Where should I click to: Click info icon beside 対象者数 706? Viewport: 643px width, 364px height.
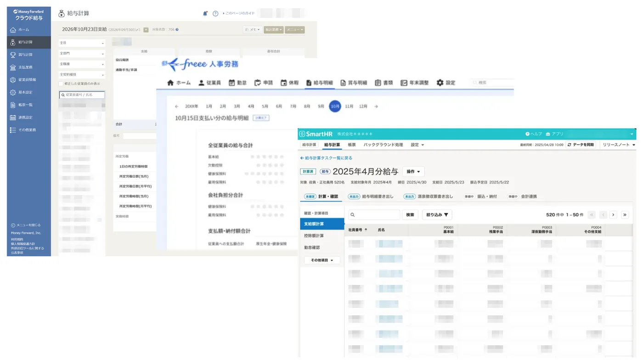point(177,29)
